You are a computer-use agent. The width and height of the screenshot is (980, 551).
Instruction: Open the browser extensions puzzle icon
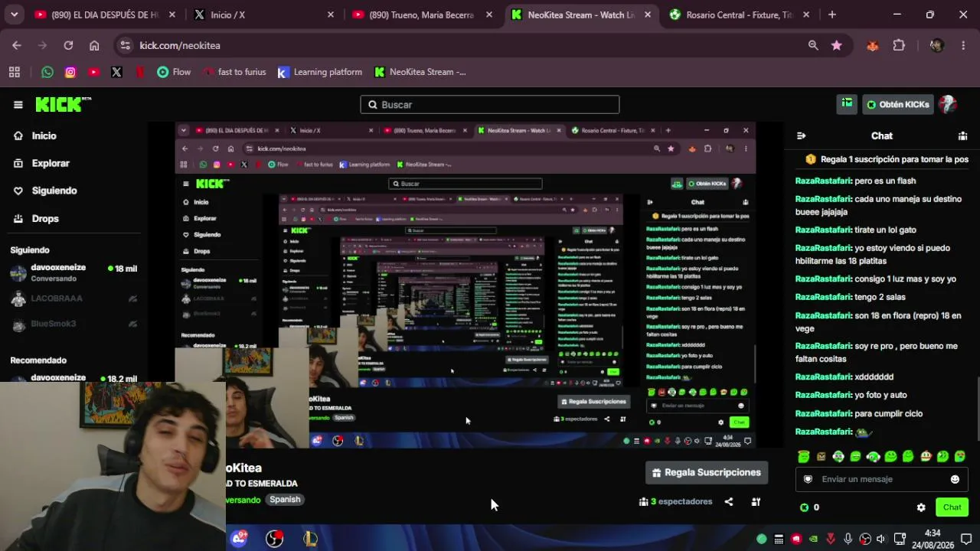pos(899,45)
